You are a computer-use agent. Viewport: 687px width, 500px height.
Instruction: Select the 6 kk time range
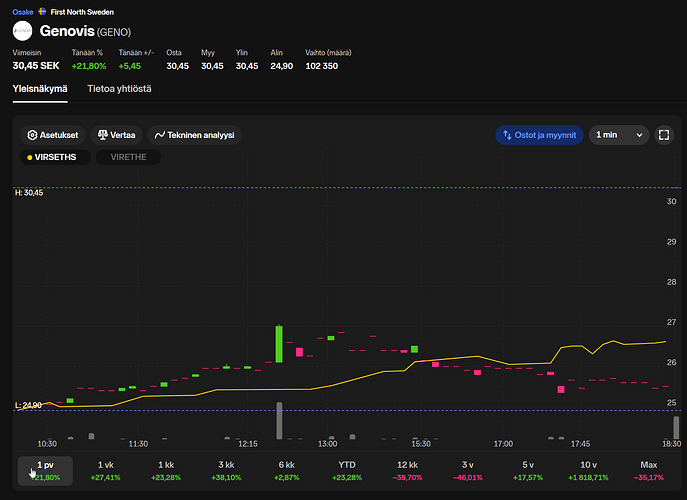pos(287,471)
